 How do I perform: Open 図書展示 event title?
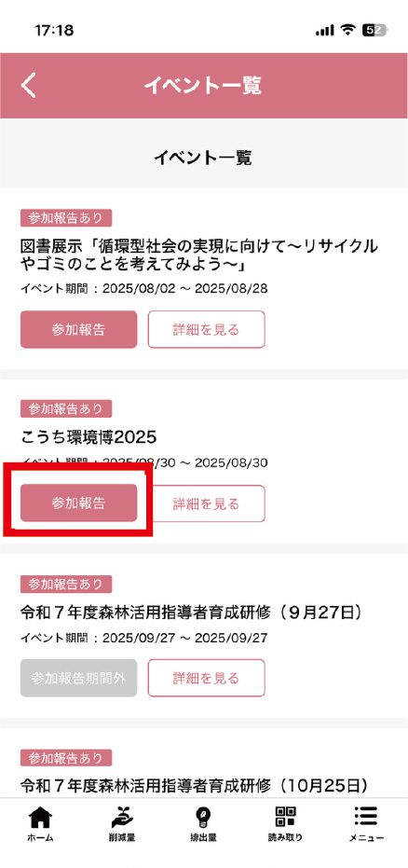pos(199,255)
